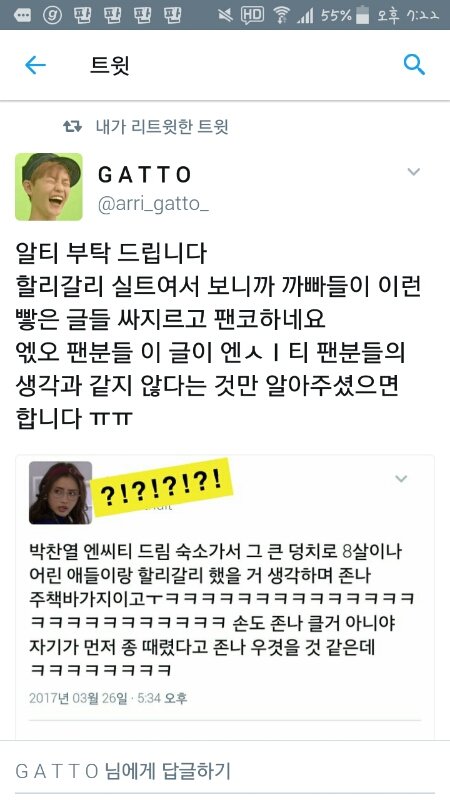The image size is (450, 800).
Task: Open quoted tweet author's avatar
Action: (x=60, y=493)
